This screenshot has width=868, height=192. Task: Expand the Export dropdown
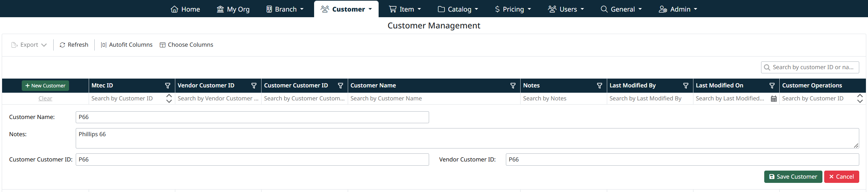pyautogui.click(x=29, y=45)
